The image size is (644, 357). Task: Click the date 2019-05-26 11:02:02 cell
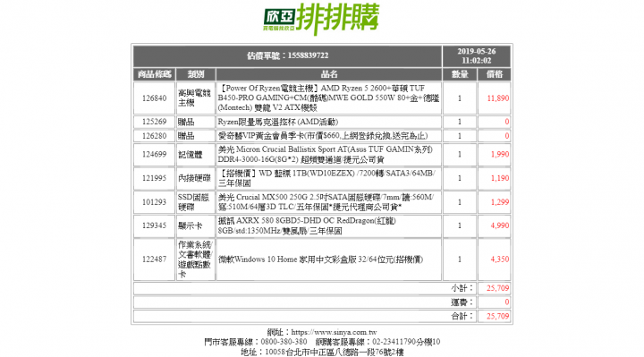pos(477,55)
